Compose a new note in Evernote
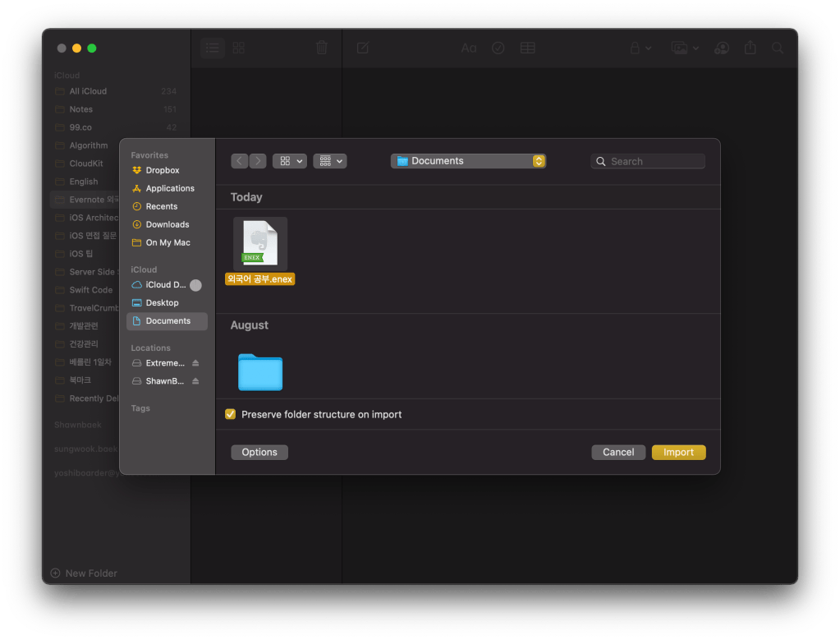The height and width of the screenshot is (640, 840). pos(362,48)
